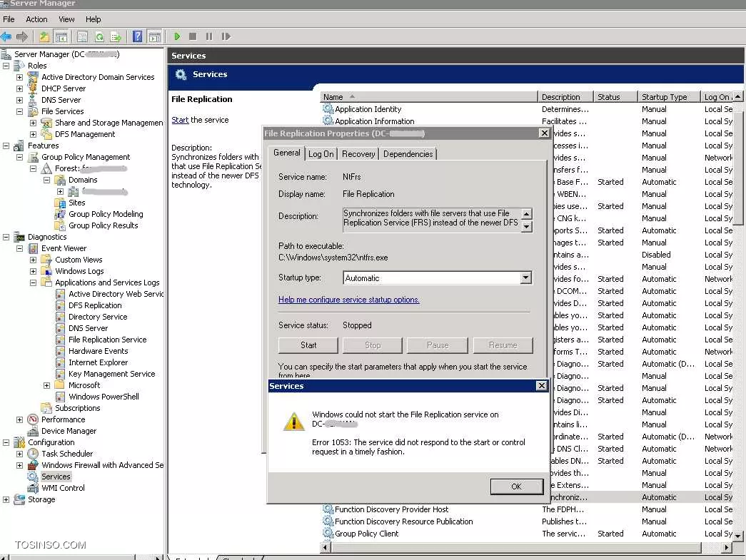Click Help me configure service startup options link

(349, 300)
